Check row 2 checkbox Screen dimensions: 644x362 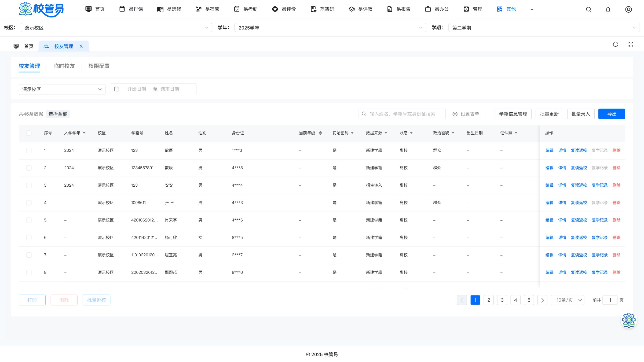[29, 168]
